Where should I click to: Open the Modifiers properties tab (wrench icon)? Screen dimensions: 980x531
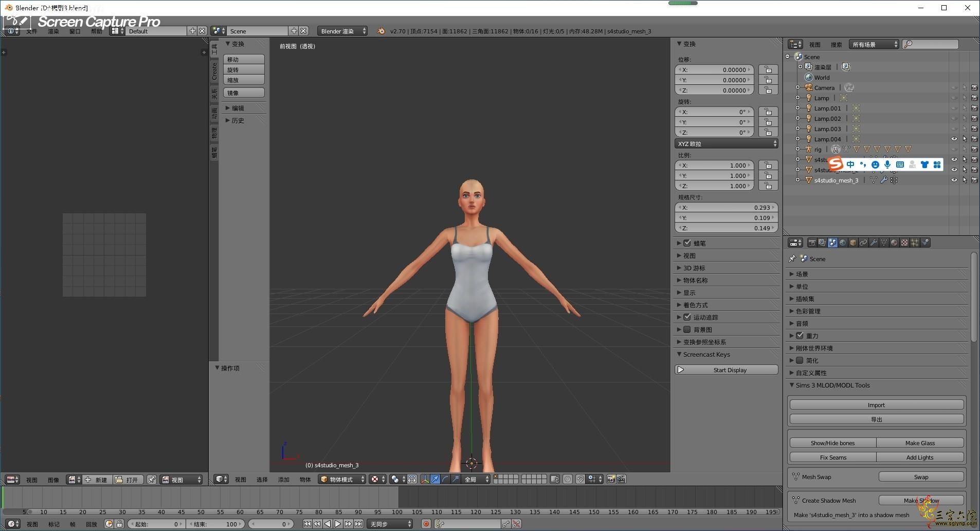point(874,243)
